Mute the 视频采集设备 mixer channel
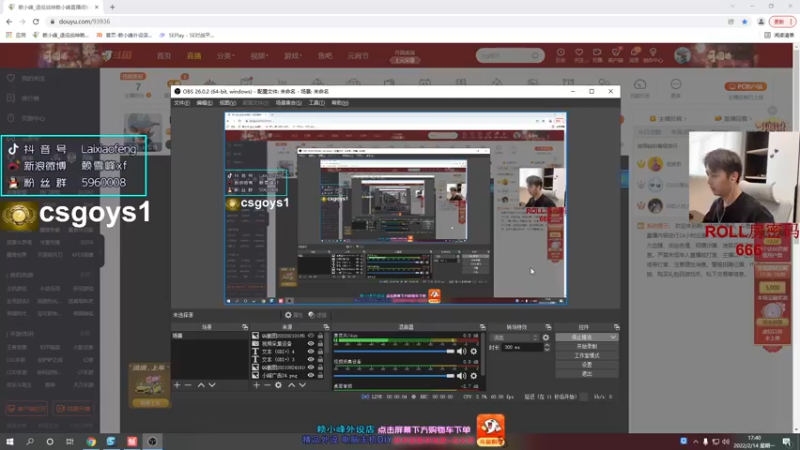This screenshot has width=800, height=450. click(x=462, y=376)
